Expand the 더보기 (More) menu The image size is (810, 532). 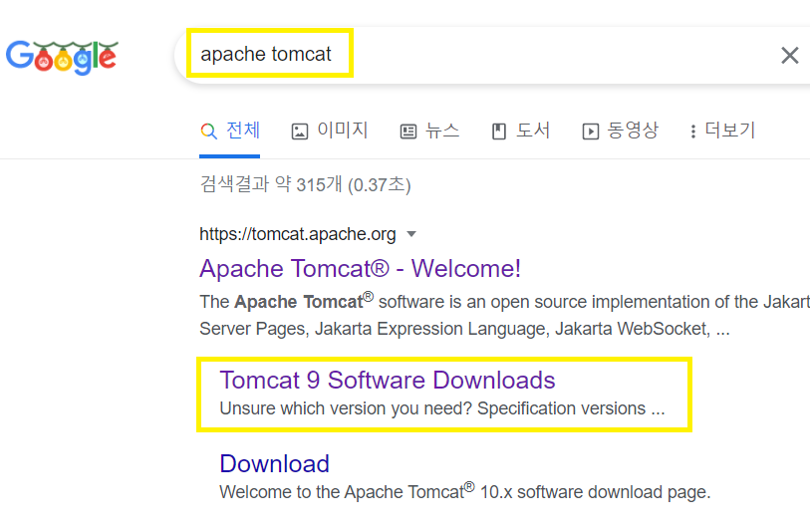point(722,131)
